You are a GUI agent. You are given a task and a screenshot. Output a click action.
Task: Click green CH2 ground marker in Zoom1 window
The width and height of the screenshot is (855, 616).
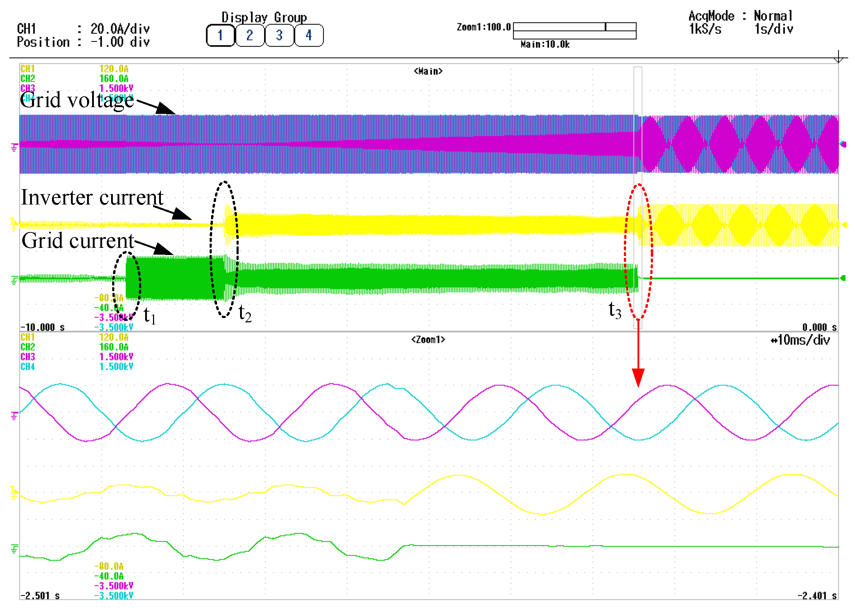(14, 549)
